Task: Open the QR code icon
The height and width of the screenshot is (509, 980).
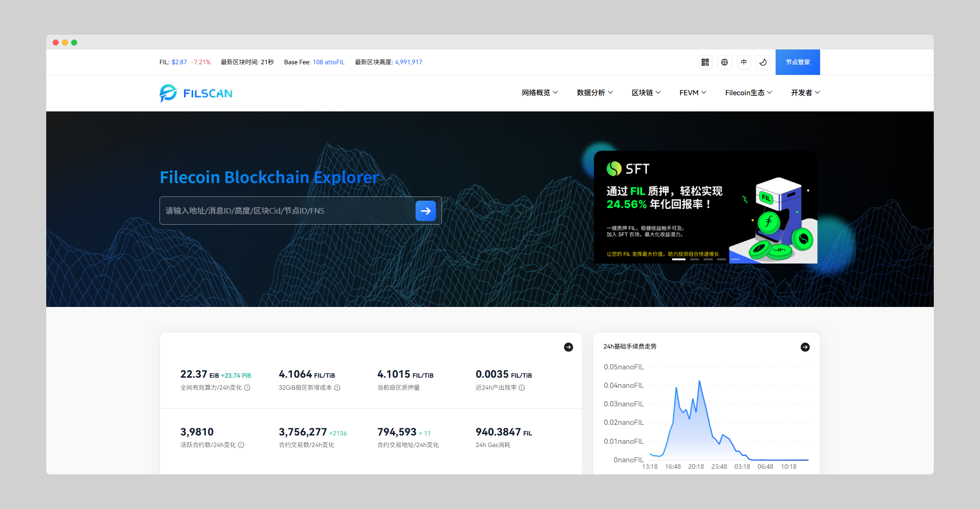Action: (705, 62)
